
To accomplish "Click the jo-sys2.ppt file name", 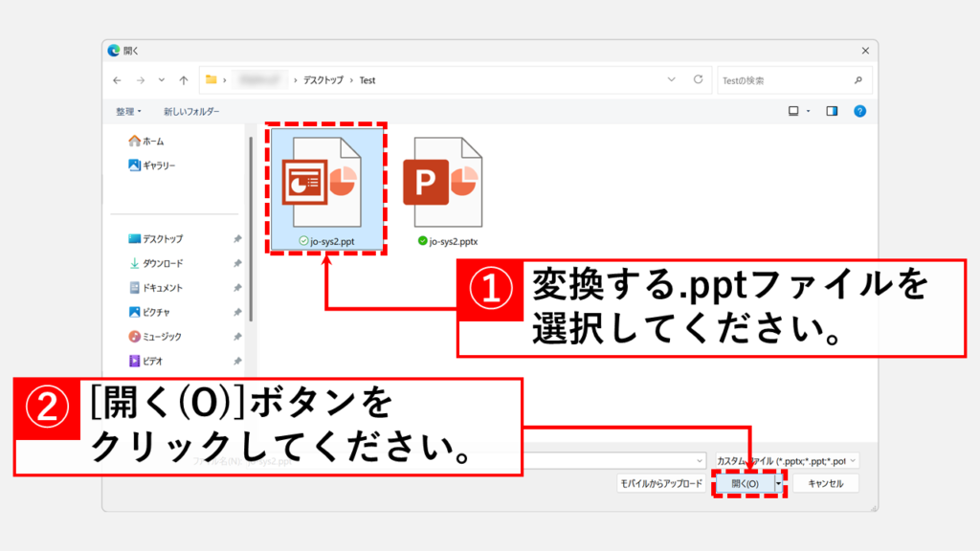I will 332,241.
